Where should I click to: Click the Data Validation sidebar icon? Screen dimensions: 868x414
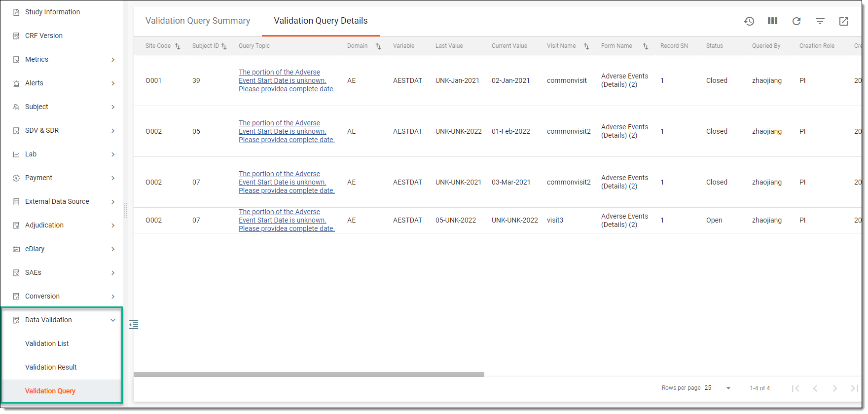click(x=16, y=320)
